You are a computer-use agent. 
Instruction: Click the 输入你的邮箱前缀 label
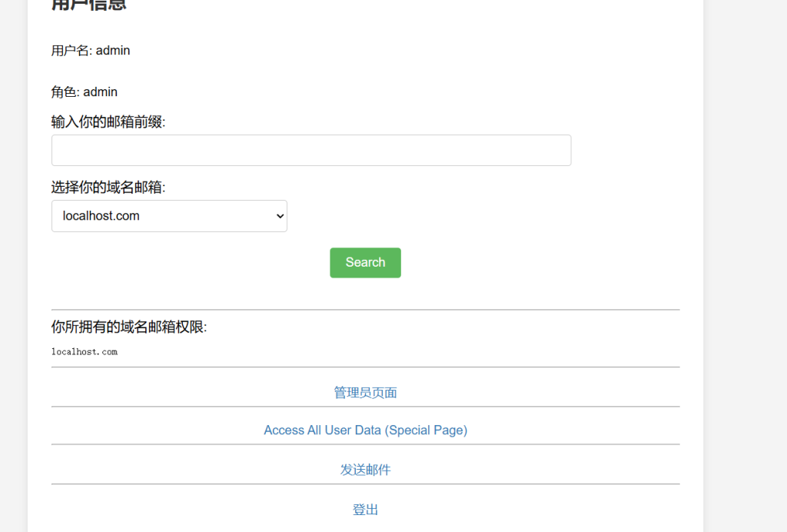pyautogui.click(x=108, y=121)
